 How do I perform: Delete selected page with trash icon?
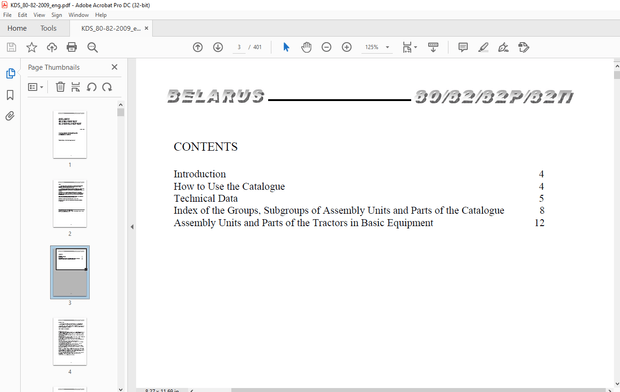coord(60,87)
